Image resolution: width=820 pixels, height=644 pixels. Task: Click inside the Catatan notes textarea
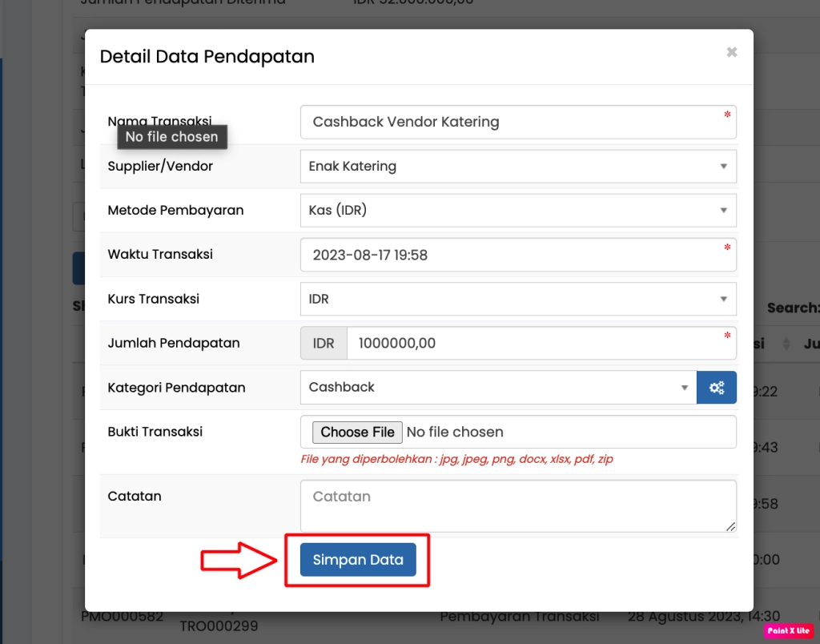click(517, 505)
